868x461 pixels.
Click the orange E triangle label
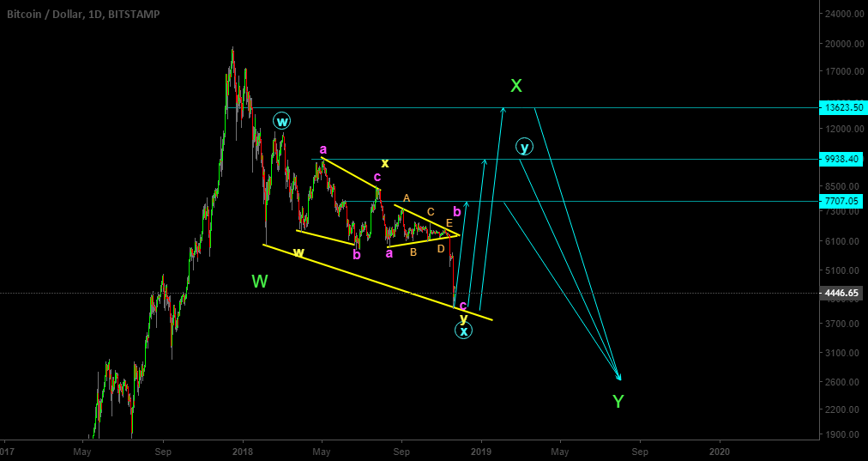[449, 223]
